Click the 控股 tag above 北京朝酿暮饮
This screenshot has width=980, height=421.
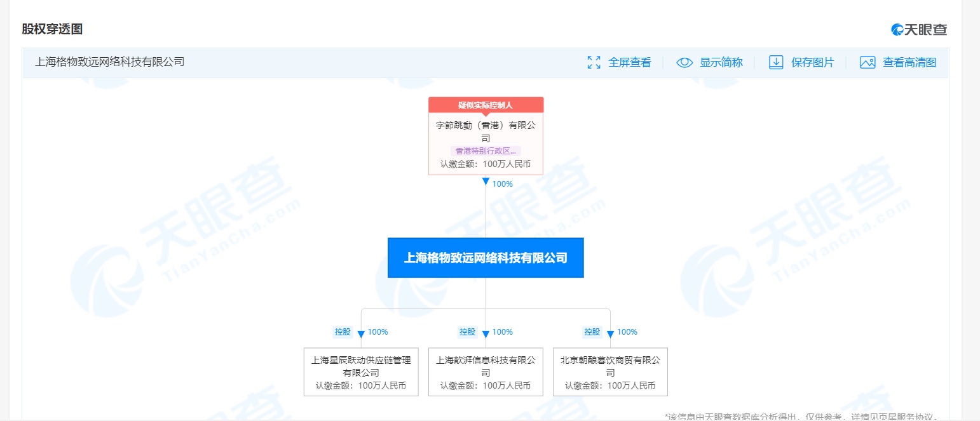[x=592, y=332]
